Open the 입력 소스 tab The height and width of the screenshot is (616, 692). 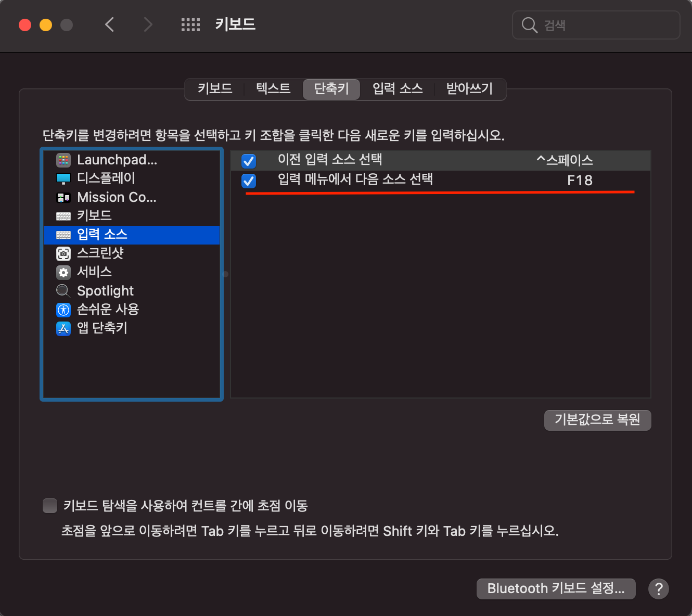tap(398, 89)
